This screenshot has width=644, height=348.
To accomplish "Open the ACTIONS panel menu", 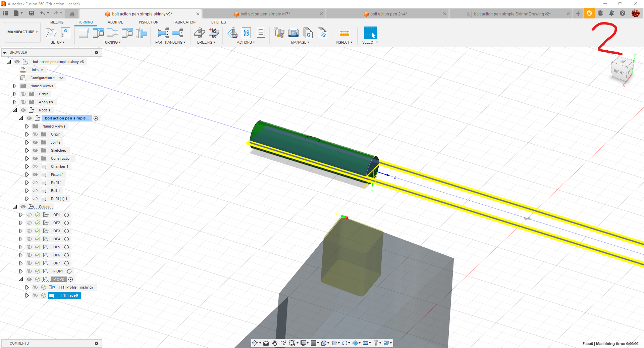I will (246, 42).
